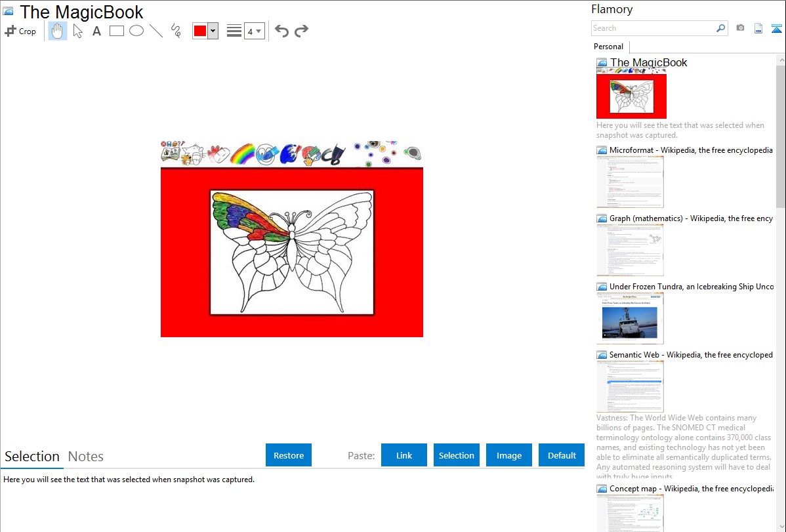Select the Crop tool

[20, 31]
